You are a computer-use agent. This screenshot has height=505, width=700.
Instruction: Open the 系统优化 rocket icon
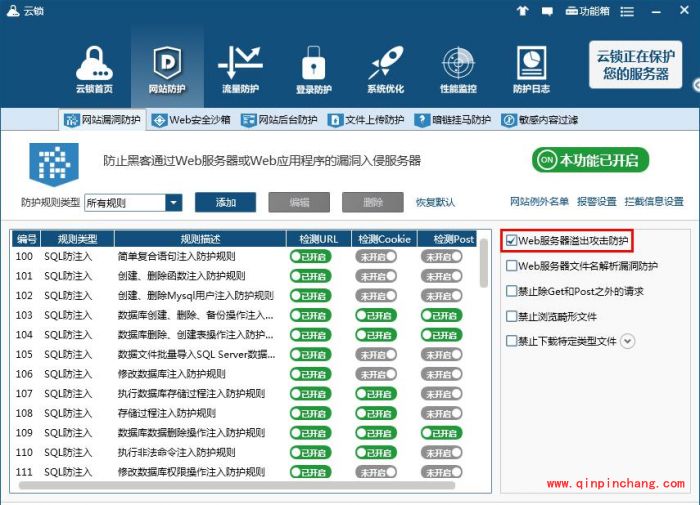(386, 69)
